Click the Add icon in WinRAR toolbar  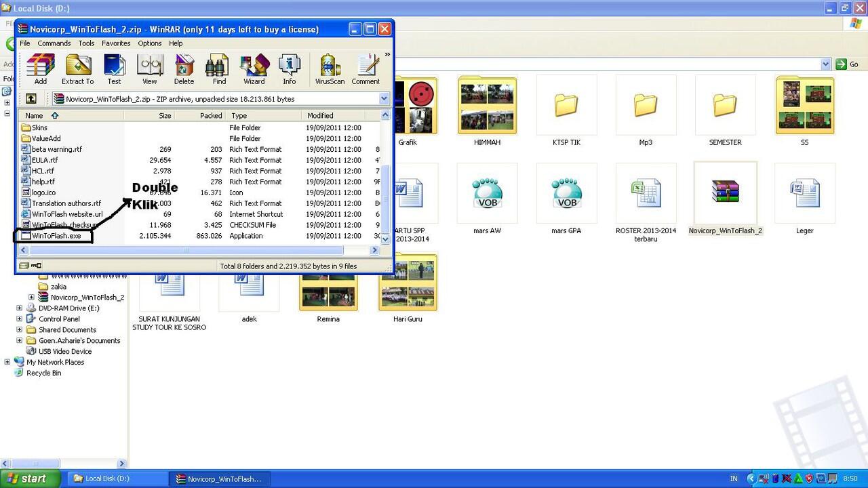[41, 70]
